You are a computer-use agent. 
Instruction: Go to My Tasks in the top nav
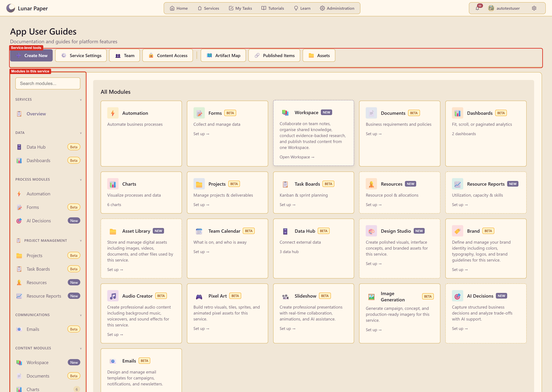[240, 8]
